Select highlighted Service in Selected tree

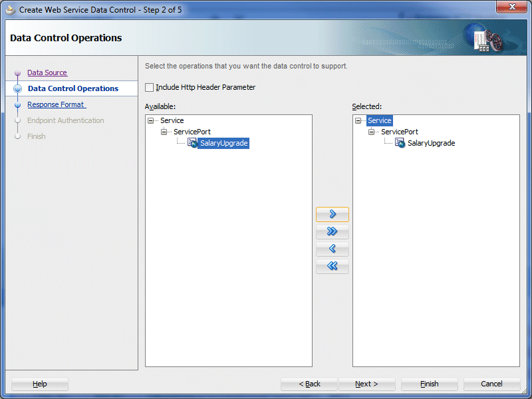[379, 121]
